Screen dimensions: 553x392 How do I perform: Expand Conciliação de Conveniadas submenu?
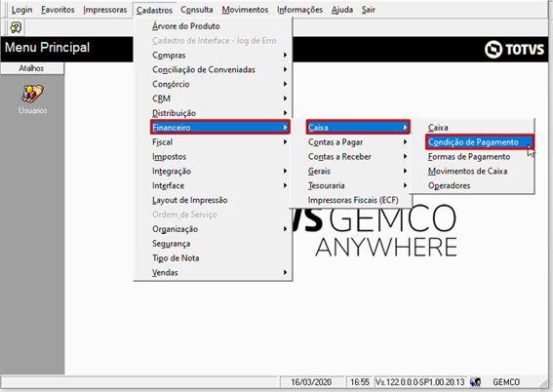[213, 69]
